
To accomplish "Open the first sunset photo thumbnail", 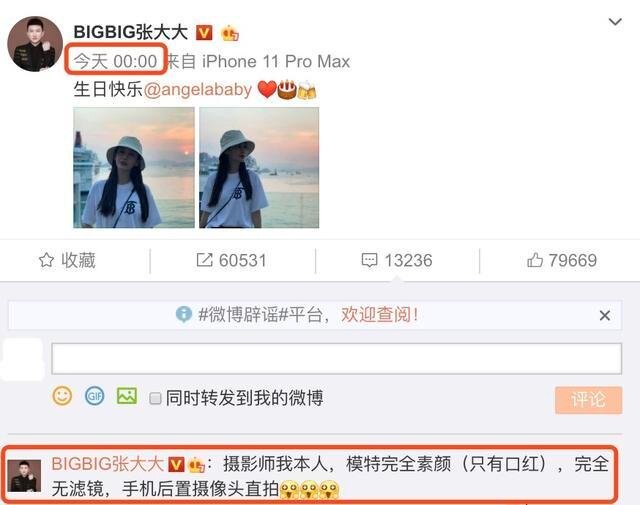I will click(x=134, y=167).
